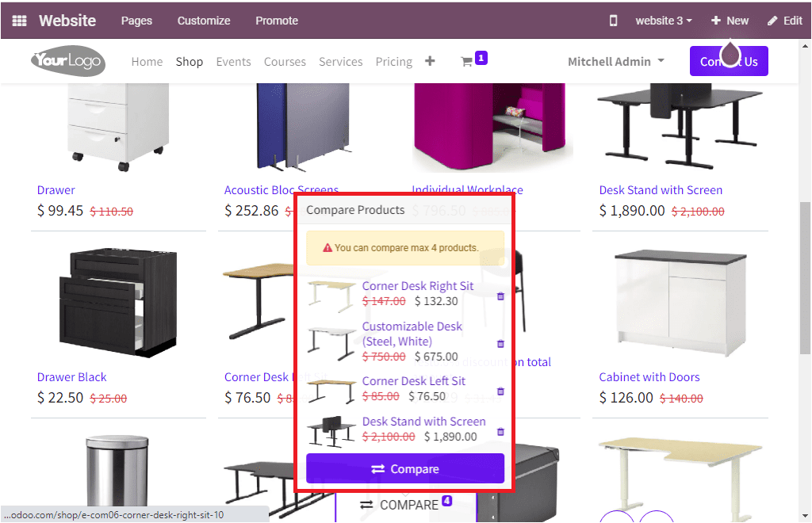Click Compare in the Compare Products popup
The height and width of the screenshot is (523, 812).
[405, 468]
